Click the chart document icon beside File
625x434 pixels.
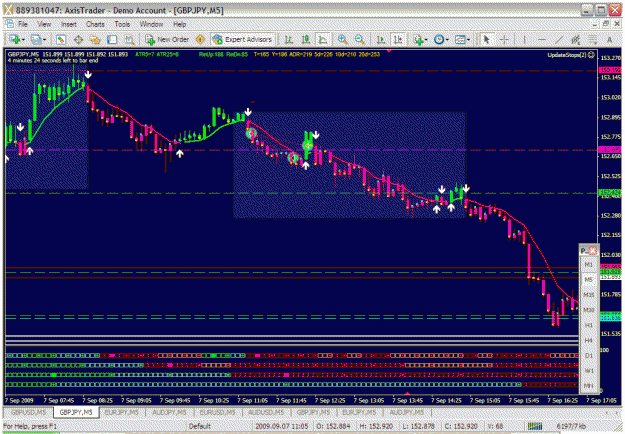coord(10,24)
